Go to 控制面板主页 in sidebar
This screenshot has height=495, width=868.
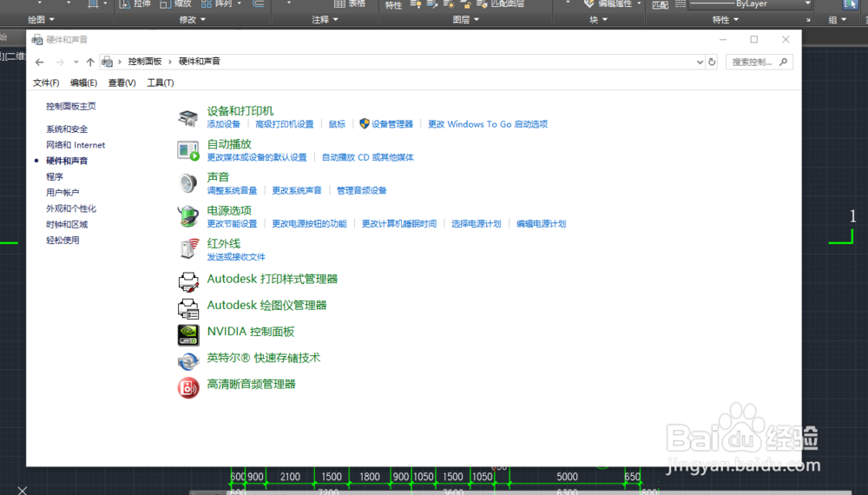pyautogui.click(x=71, y=106)
